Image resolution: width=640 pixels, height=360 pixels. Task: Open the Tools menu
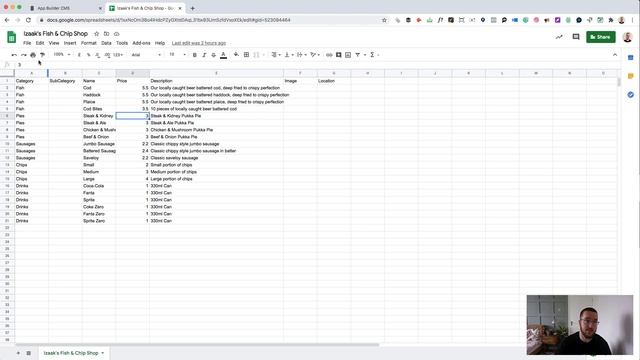tap(122, 43)
